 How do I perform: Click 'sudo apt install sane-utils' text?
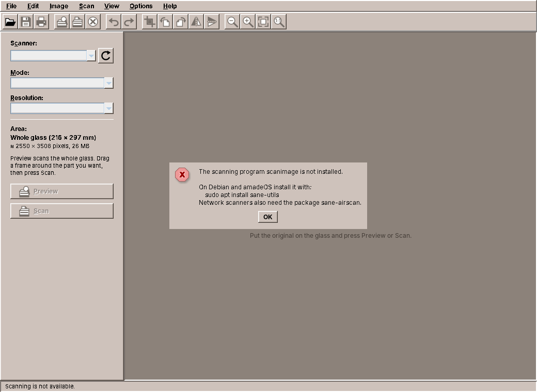click(x=242, y=195)
